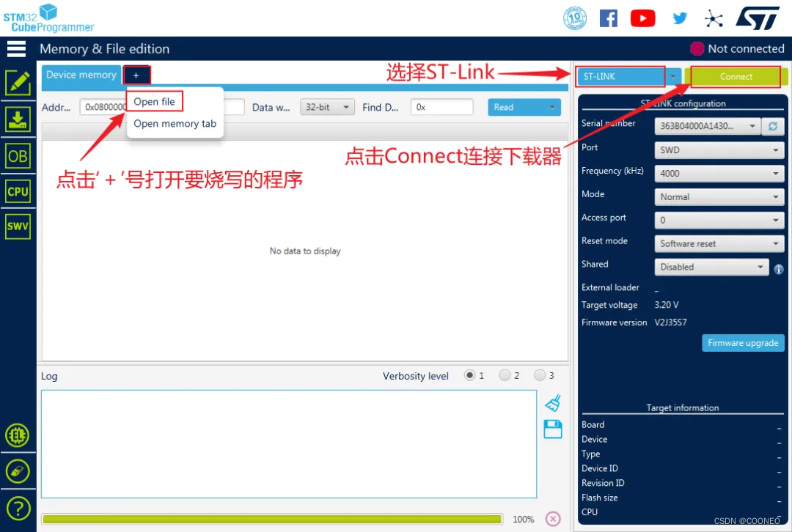Show info about Shared mode

778,270
